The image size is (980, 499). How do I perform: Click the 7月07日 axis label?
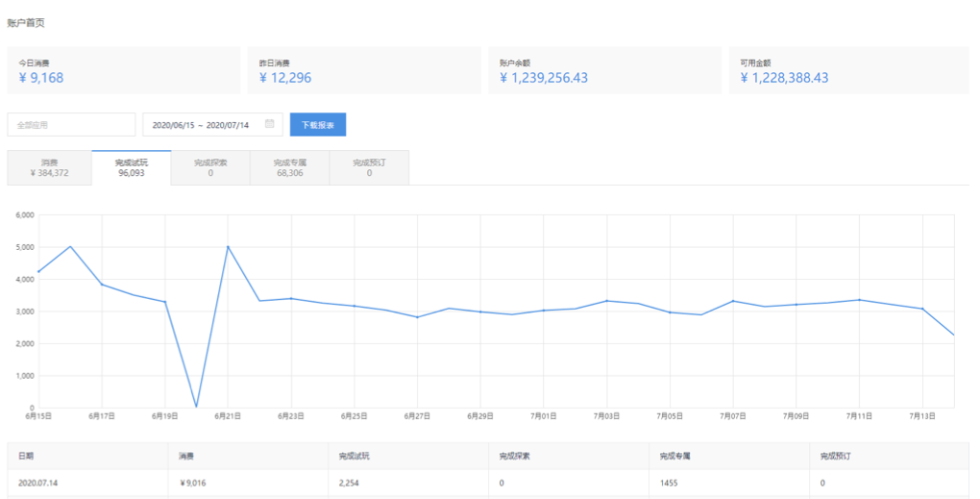point(732,415)
